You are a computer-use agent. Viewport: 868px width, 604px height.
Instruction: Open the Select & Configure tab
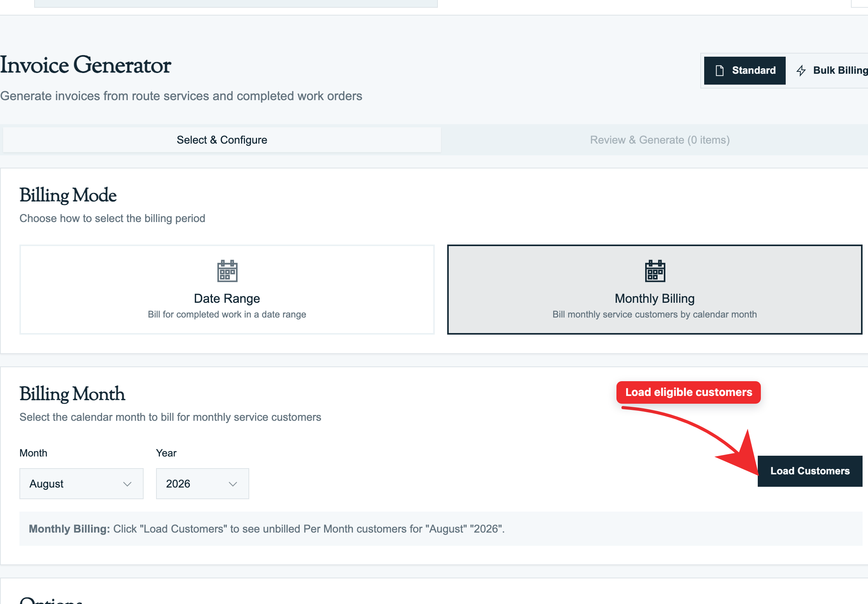pyautogui.click(x=222, y=140)
